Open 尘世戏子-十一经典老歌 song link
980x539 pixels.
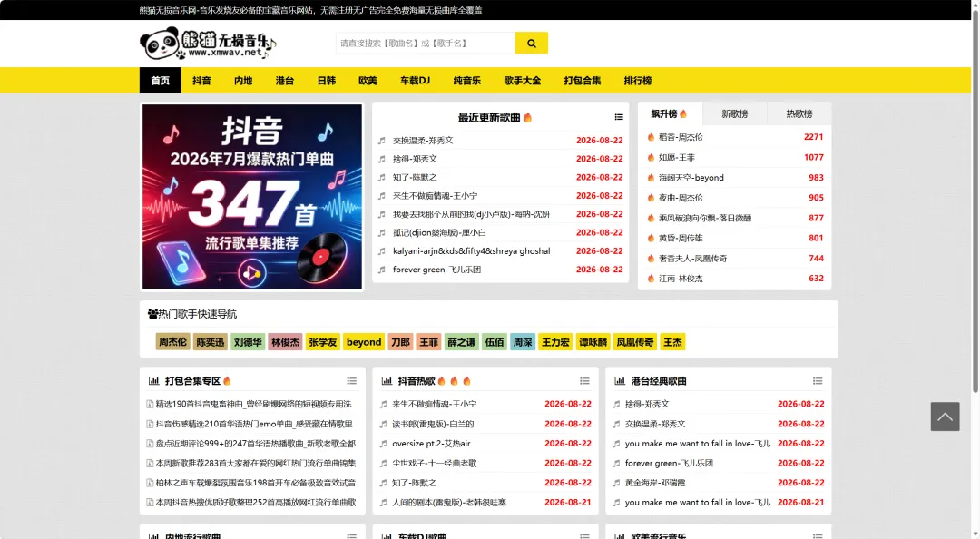coord(435,464)
